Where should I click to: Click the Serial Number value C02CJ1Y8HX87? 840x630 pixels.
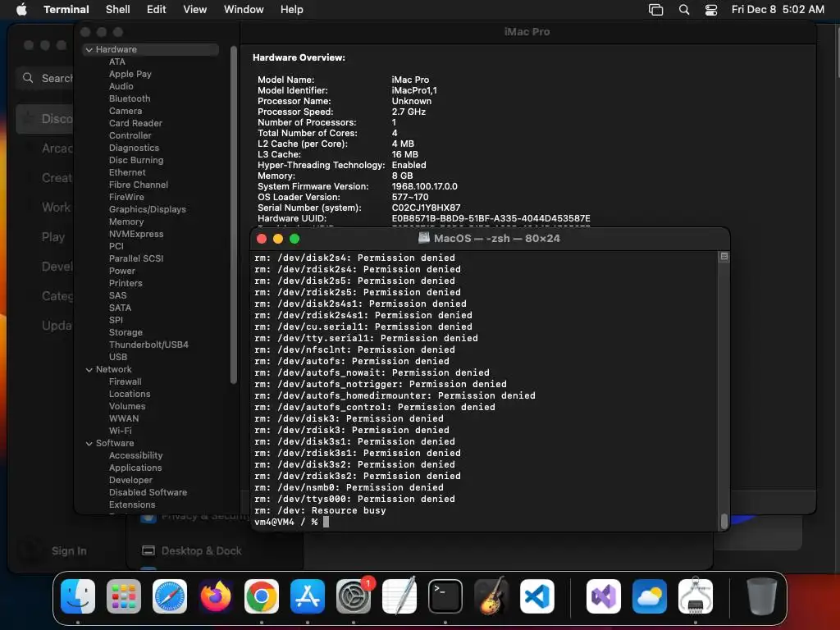click(x=426, y=208)
